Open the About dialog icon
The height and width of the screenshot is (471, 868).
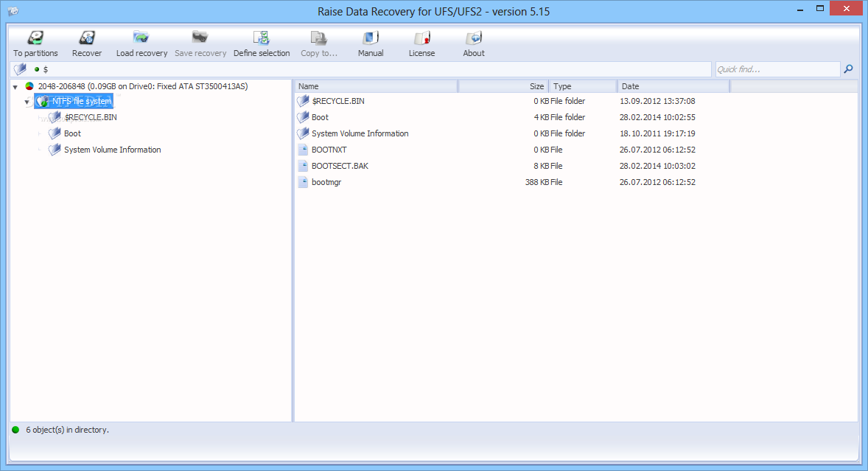[474, 38]
